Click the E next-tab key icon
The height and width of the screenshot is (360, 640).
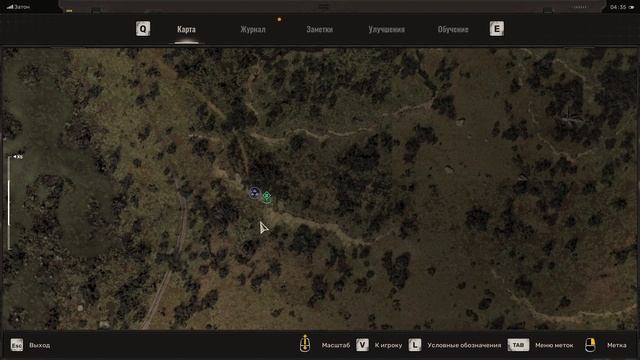(497, 29)
